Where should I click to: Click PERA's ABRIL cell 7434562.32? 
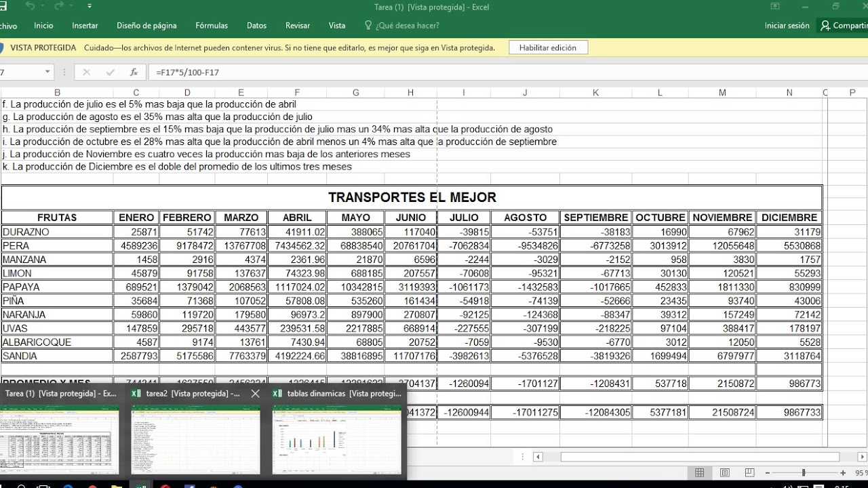[297, 245]
